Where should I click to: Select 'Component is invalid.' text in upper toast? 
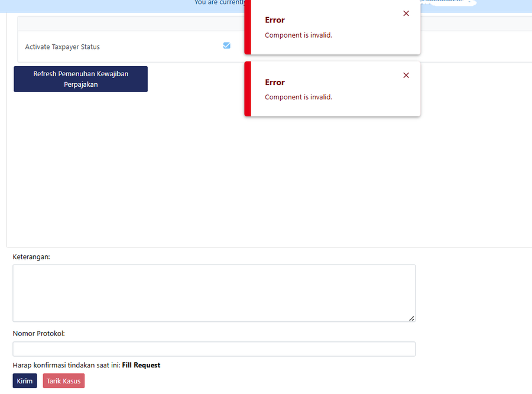tap(299, 35)
